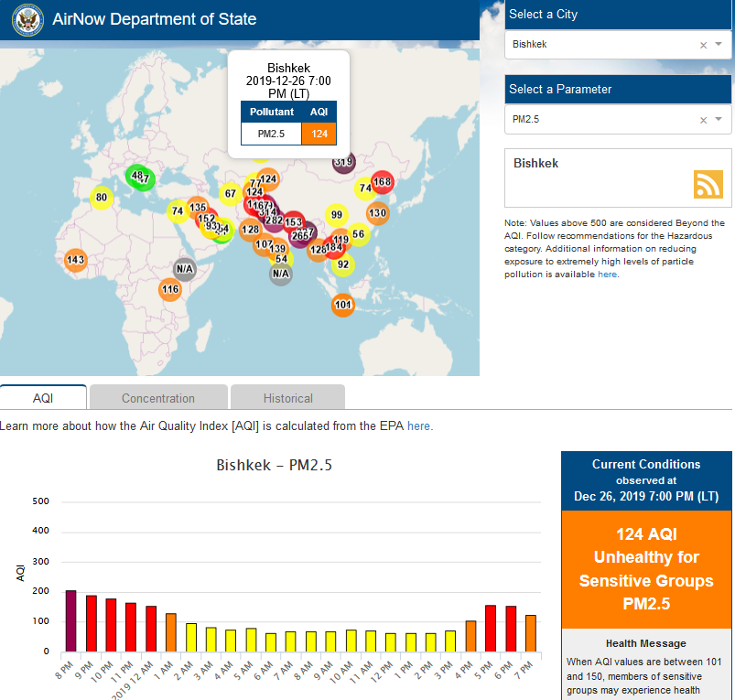
Task: Click the Department of State seal logo
Action: 27,20
